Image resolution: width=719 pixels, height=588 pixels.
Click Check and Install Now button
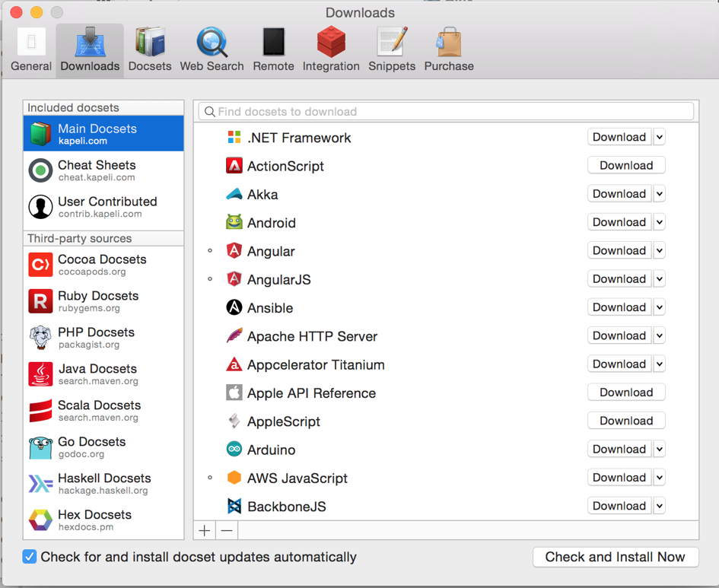coord(616,557)
